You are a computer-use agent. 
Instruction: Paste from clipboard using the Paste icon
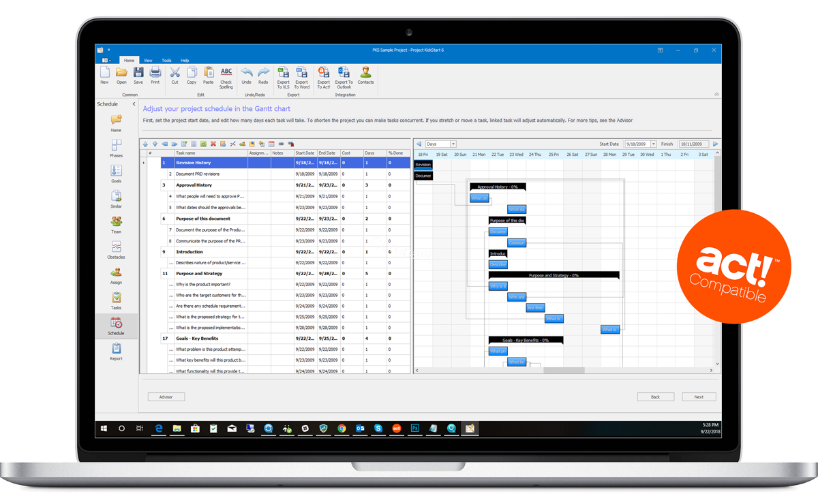[x=208, y=76]
